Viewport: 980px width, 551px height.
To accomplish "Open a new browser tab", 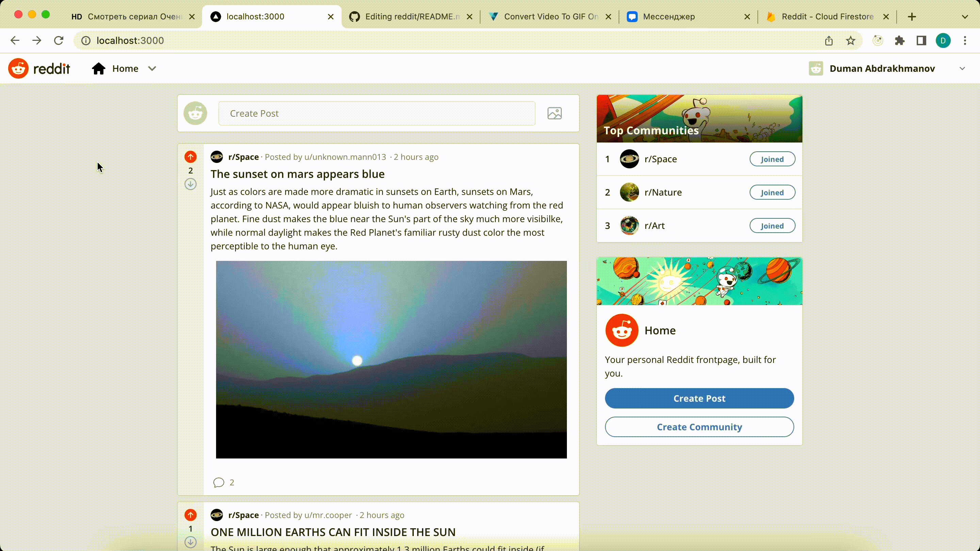I will pyautogui.click(x=912, y=17).
